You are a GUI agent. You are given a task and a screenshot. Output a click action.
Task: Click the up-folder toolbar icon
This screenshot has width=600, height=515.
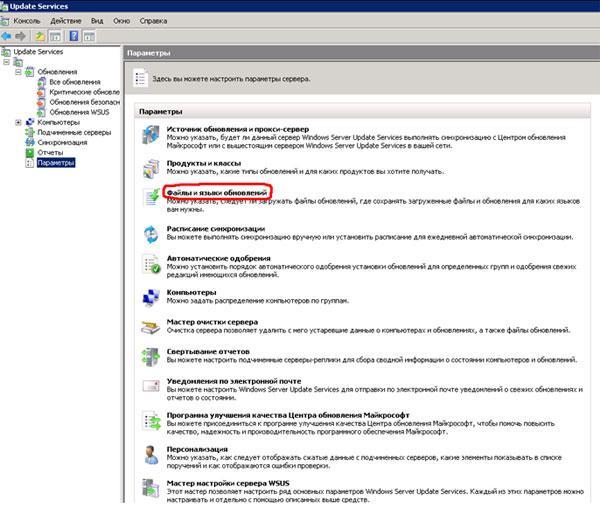[x=40, y=35]
